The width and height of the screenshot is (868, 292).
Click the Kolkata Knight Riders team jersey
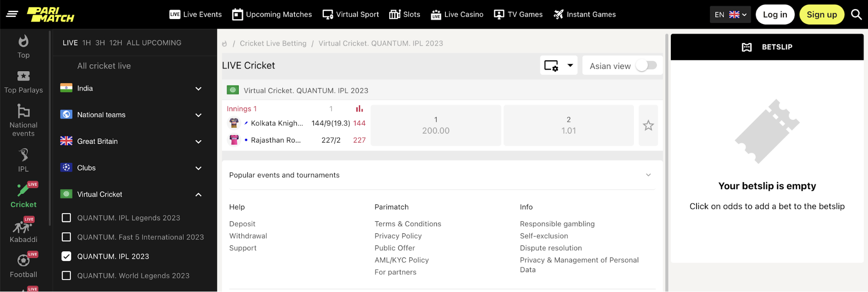click(x=234, y=123)
